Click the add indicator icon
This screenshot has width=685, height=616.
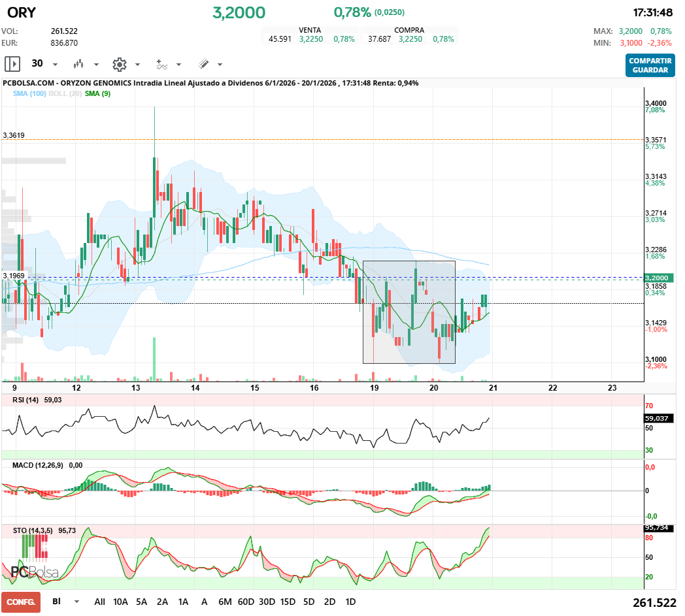pyautogui.click(x=161, y=64)
